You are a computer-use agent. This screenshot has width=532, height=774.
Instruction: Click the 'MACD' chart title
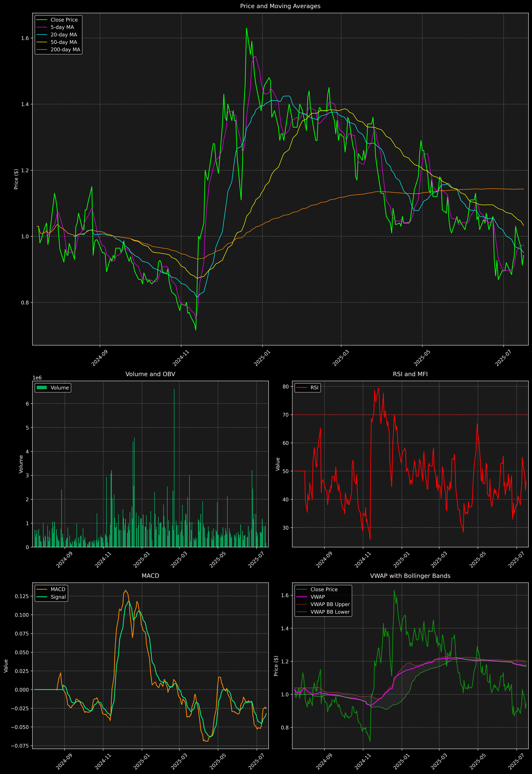[x=150, y=576]
